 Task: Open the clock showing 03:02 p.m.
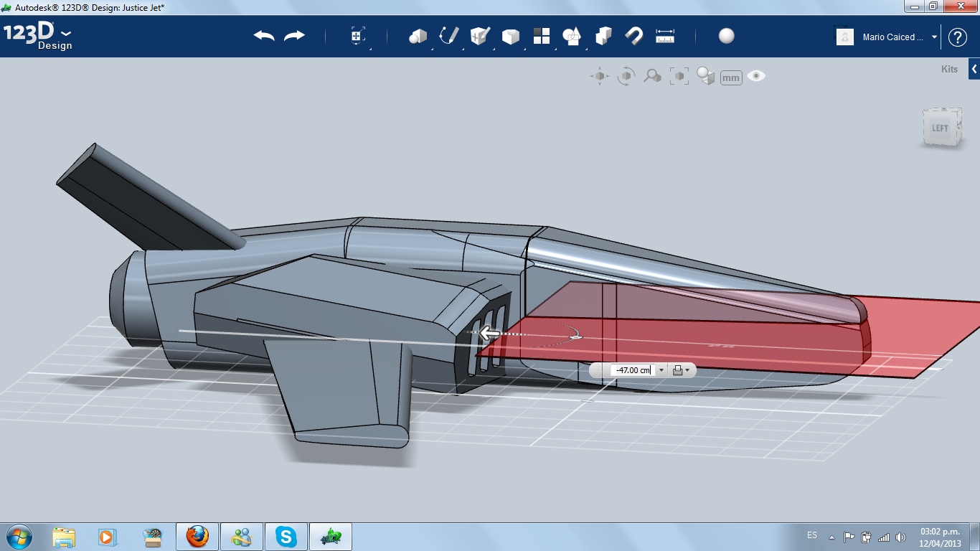[940, 537]
